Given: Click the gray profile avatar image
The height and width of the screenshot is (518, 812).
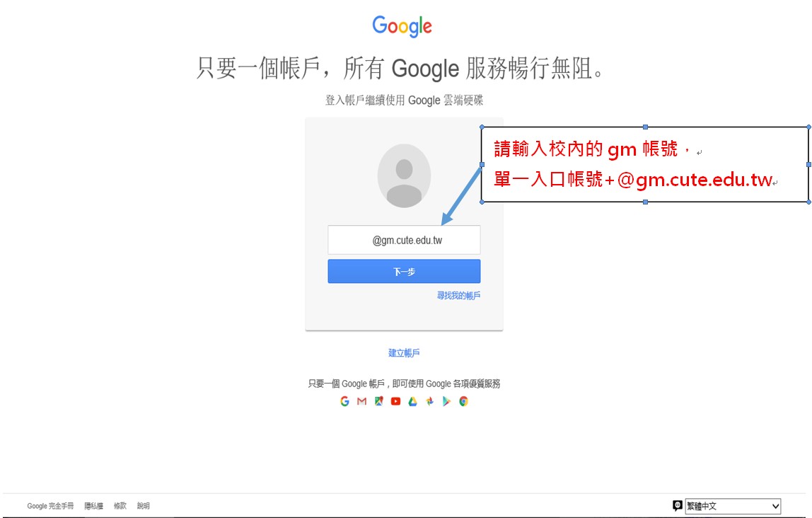Looking at the screenshot, I should coord(404,175).
